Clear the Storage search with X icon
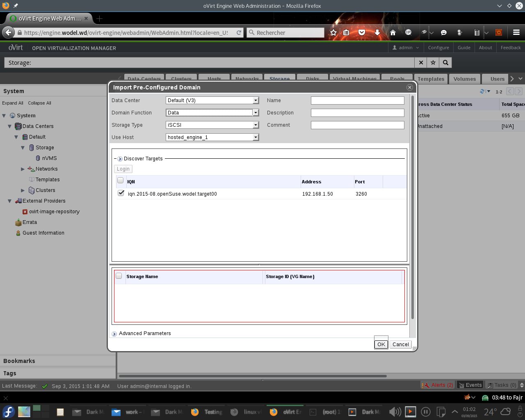The image size is (525, 420). click(420, 62)
